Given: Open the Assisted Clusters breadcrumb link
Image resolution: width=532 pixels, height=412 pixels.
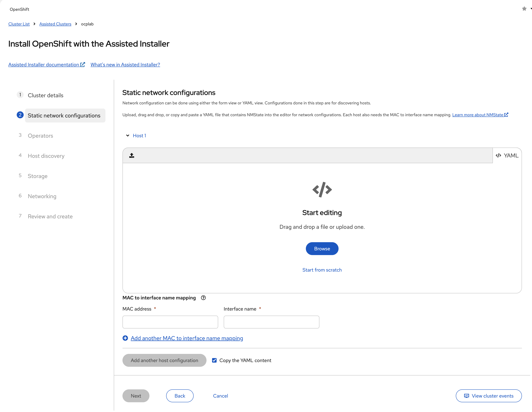Looking at the screenshot, I should click(55, 24).
